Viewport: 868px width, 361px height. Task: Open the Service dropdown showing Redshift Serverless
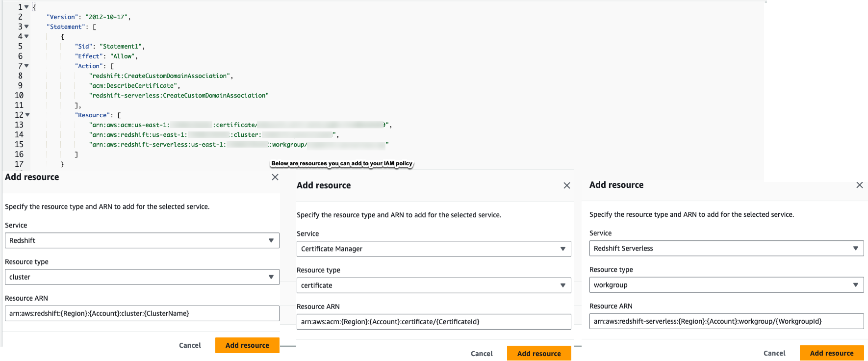point(727,248)
